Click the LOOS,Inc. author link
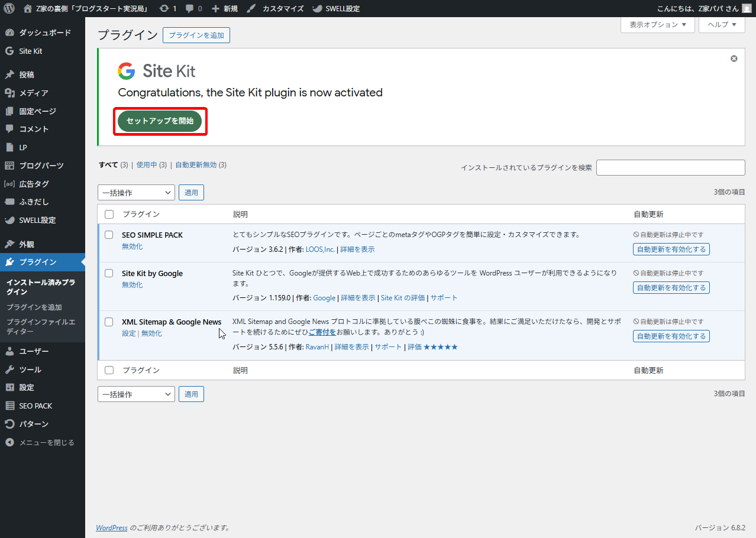 pyautogui.click(x=320, y=249)
